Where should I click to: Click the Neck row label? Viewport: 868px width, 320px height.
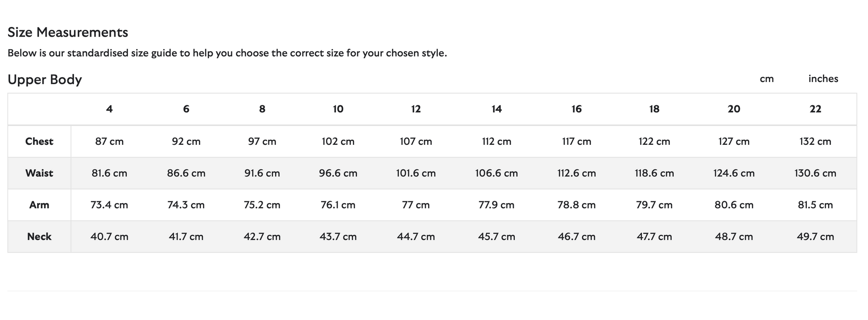[x=39, y=237]
